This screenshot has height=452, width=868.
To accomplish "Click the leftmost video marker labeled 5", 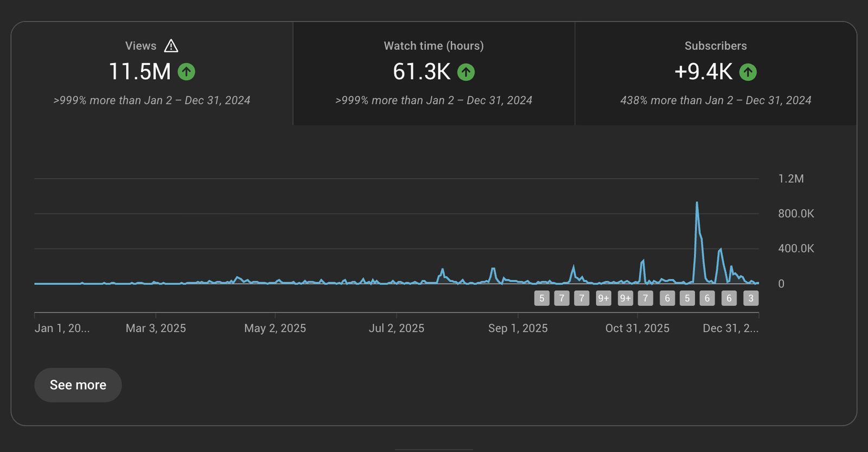I will pos(542,298).
